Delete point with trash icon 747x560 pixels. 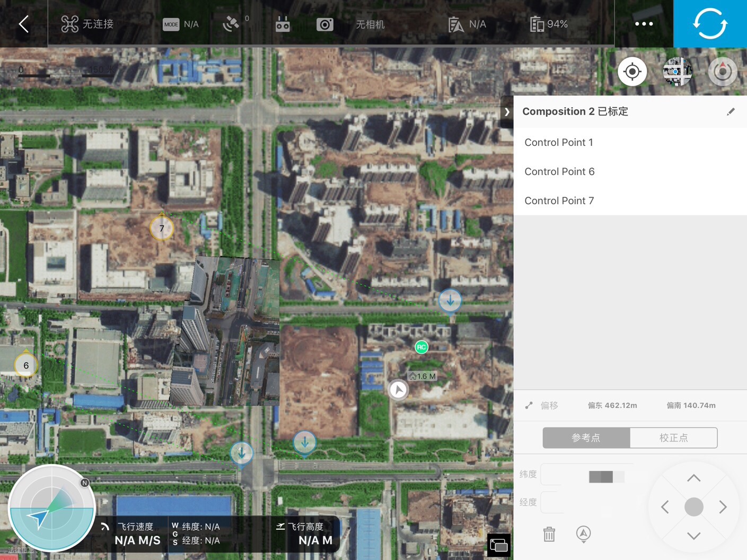(549, 534)
